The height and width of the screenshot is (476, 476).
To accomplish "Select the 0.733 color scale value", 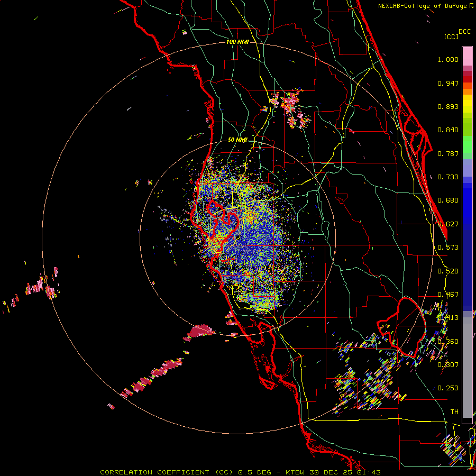I will tap(448, 177).
